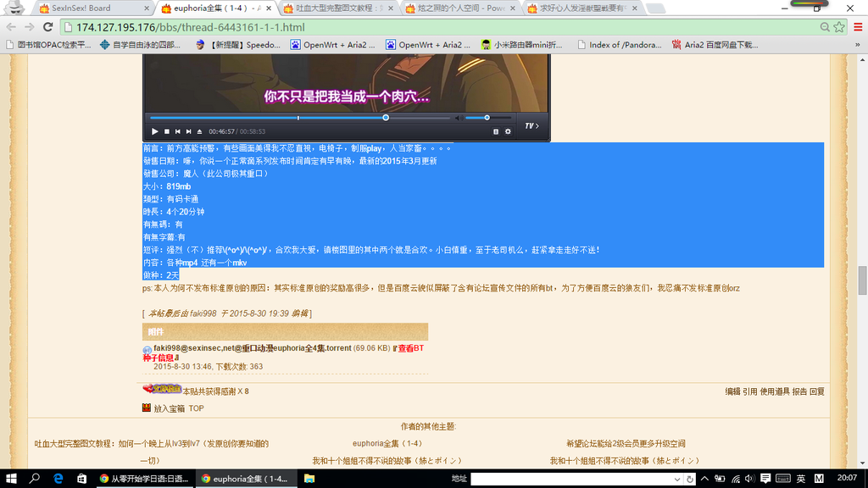Open the volume control tray icon
Screen dimensions: 868x488
[749, 479]
